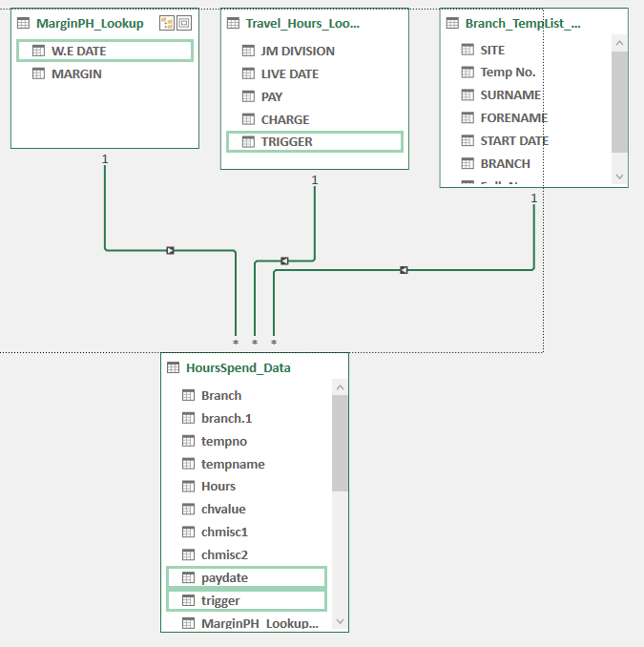Click the filter direction arrow on Travel_Hours relationship
This screenshot has width=644, height=647.
pyautogui.click(x=284, y=261)
